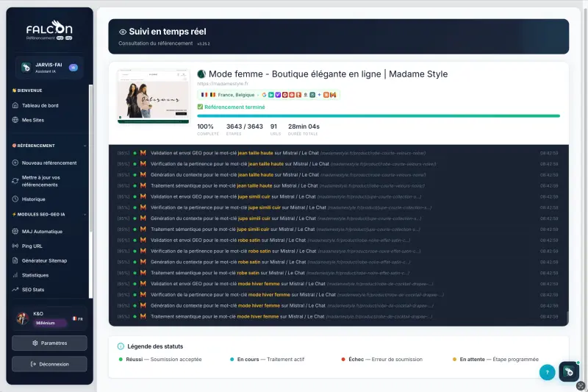Viewport: 588px width, 392px height.
Task: Click the Falcon logo in the sidebar
Action: 49,29
